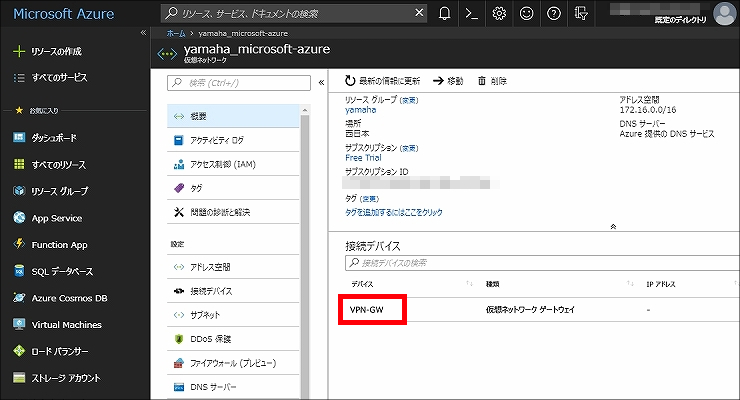The width and height of the screenshot is (740, 400).
Task: Clear the top search box with X
Action: [419, 13]
